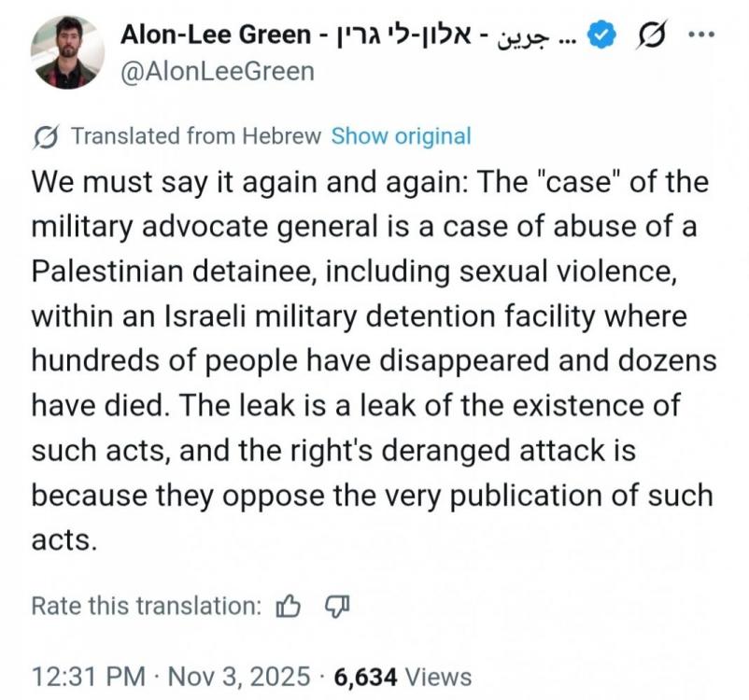
Task: Click the '12:31 PM' post time
Action: tap(88, 676)
